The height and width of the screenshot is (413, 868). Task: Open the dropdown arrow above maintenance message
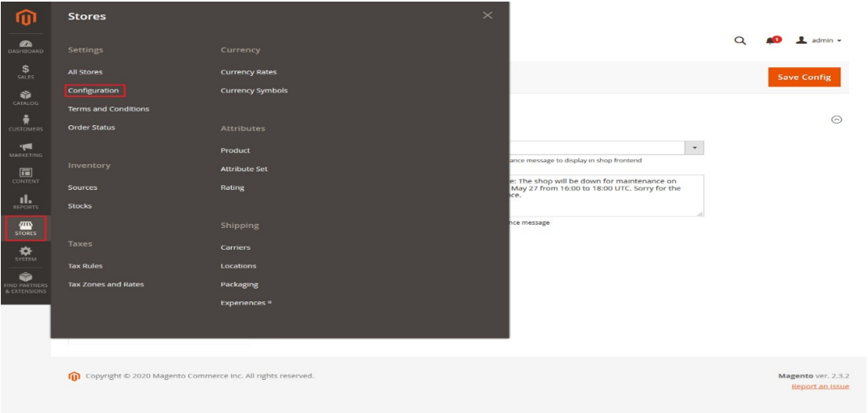click(x=694, y=148)
